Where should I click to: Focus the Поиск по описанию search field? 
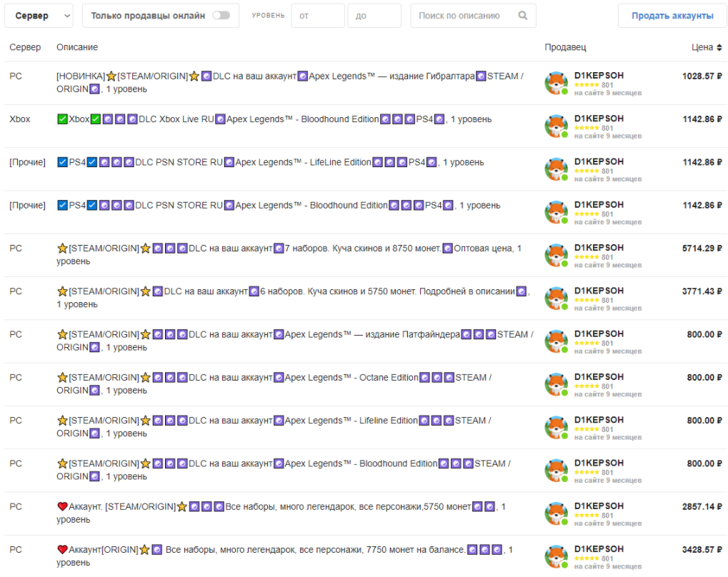coord(473,16)
